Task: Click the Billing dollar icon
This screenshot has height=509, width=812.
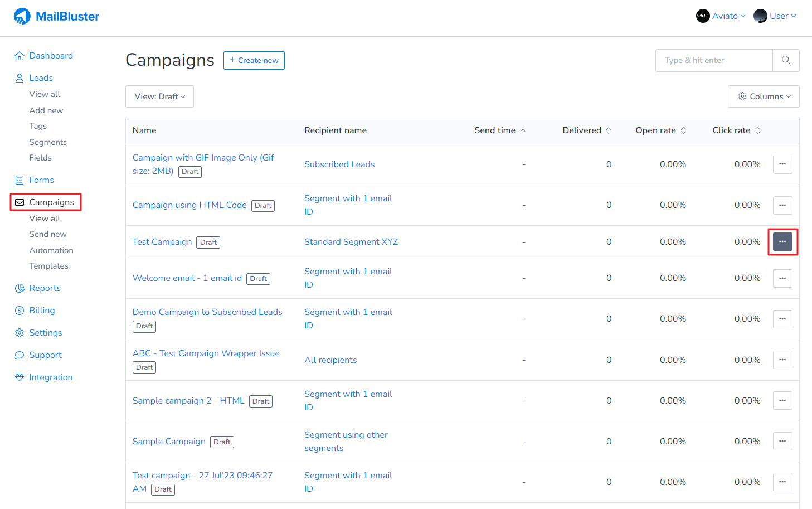Action: click(20, 311)
